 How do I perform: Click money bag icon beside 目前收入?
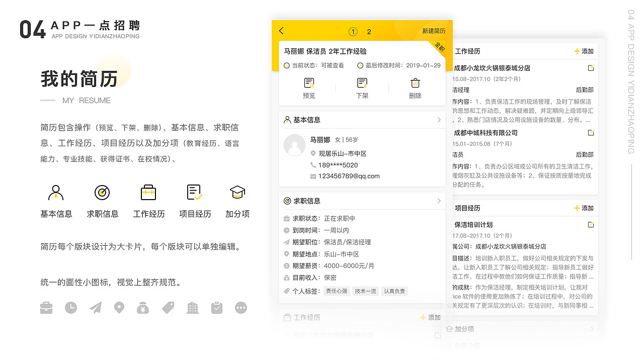pos(287,278)
